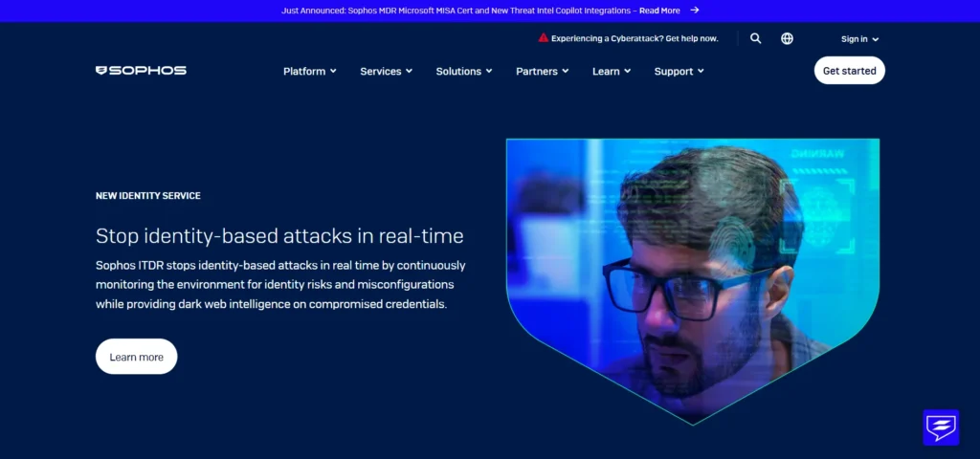Open the search magnifier icon

pyautogui.click(x=756, y=38)
